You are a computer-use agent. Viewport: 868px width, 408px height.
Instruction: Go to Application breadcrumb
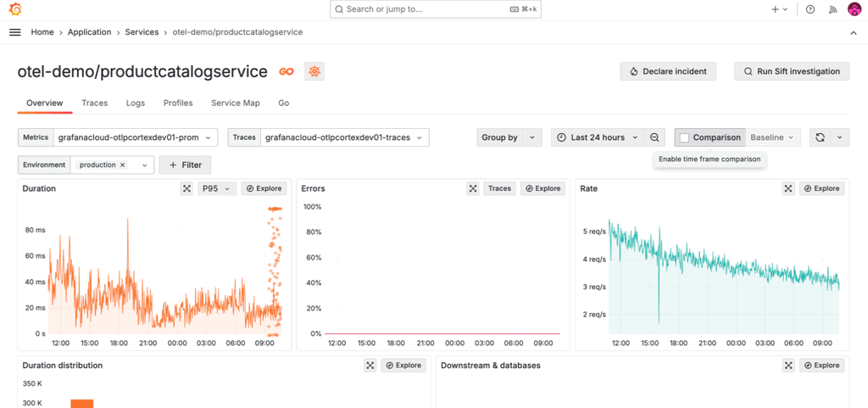(90, 32)
